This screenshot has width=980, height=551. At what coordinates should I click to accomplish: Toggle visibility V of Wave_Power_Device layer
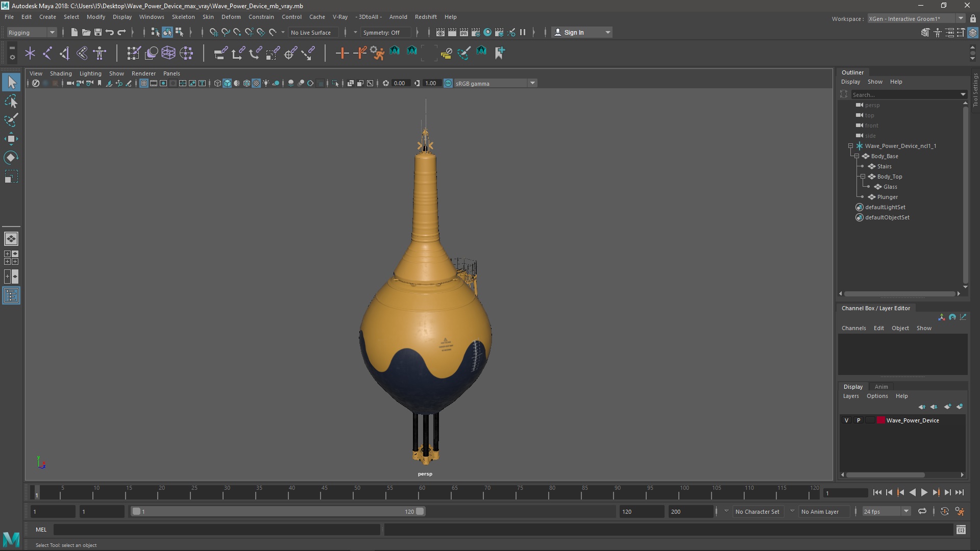coord(847,420)
